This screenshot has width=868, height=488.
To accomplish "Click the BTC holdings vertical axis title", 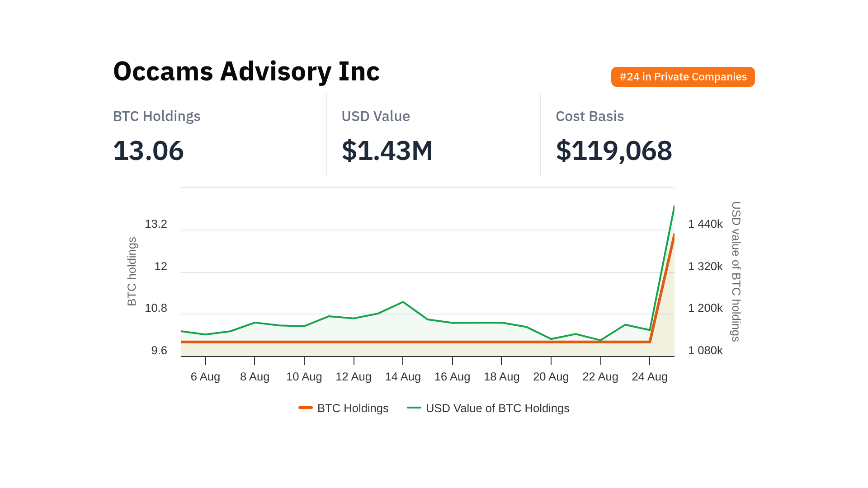I will point(132,272).
